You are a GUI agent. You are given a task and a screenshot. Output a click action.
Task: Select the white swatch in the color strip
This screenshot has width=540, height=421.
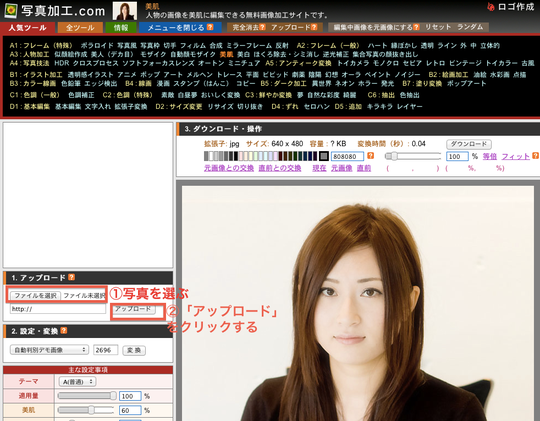[x=211, y=156]
